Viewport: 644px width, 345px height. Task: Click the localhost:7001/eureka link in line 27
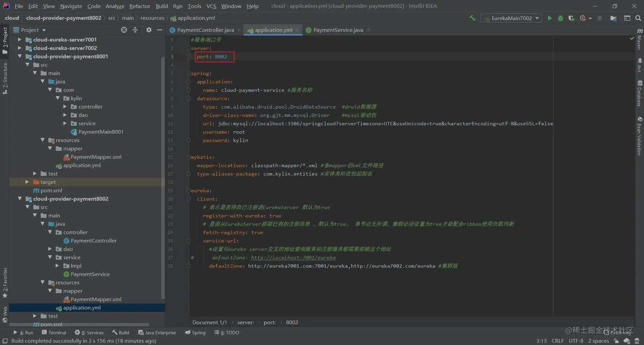pyautogui.click(x=293, y=258)
